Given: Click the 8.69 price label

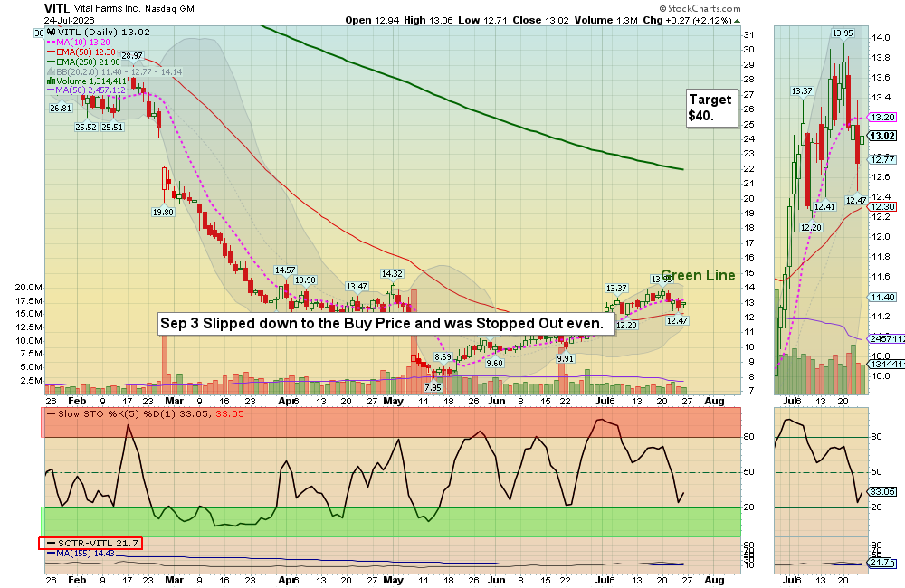Looking at the screenshot, I should 443,357.
